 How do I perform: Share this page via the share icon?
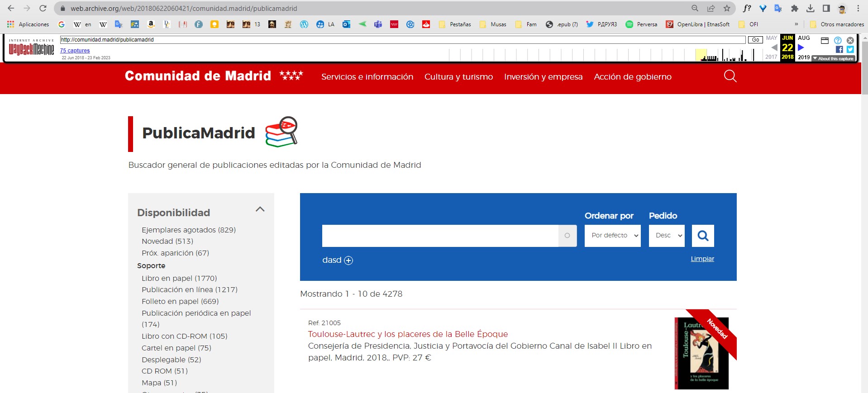coord(711,8)
